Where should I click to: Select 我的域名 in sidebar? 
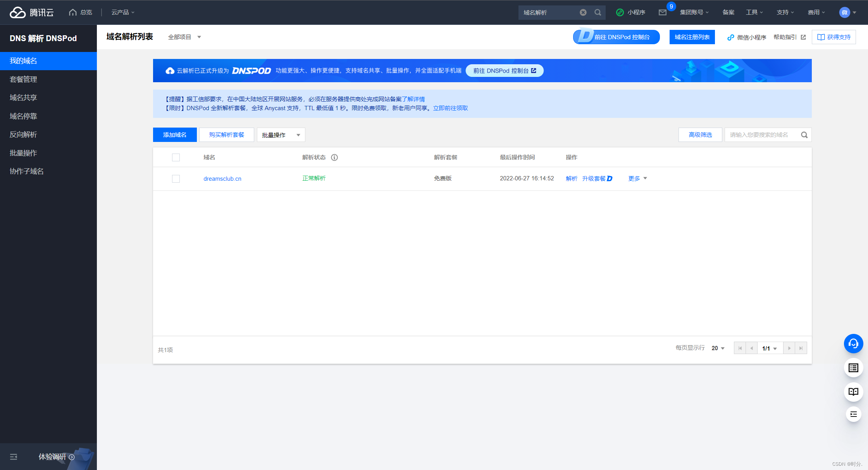48,61
